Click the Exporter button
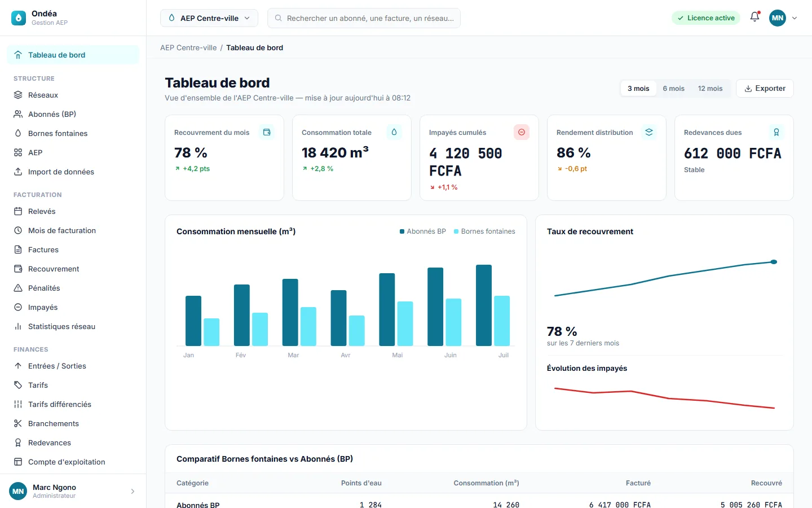The height and width of the screenshot is (508, 812). tap(765, 88)
